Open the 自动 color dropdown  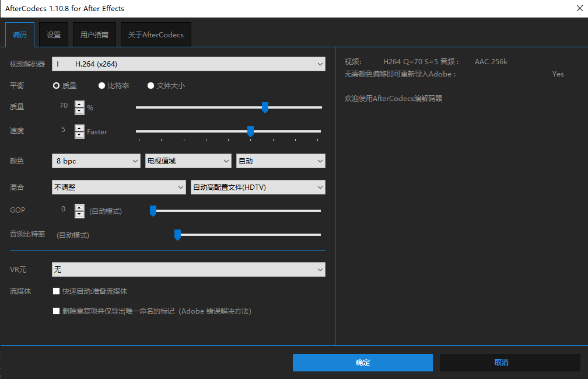coord(281,161)
